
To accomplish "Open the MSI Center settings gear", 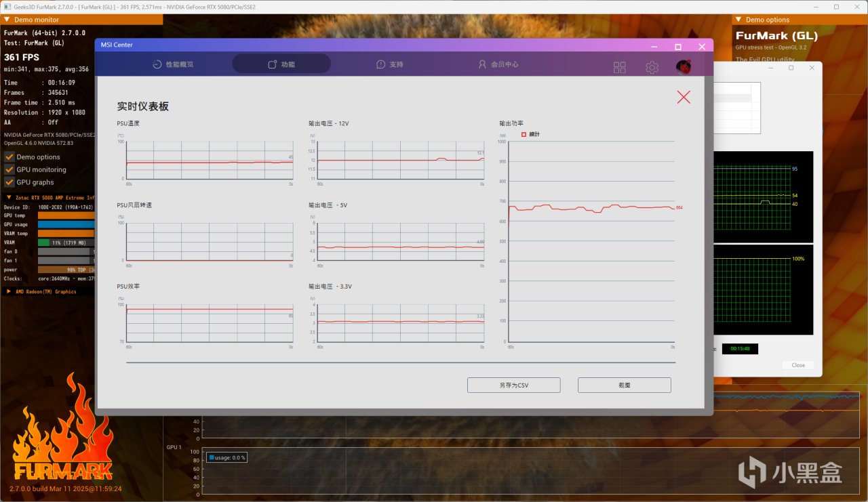I will [652, 67].
